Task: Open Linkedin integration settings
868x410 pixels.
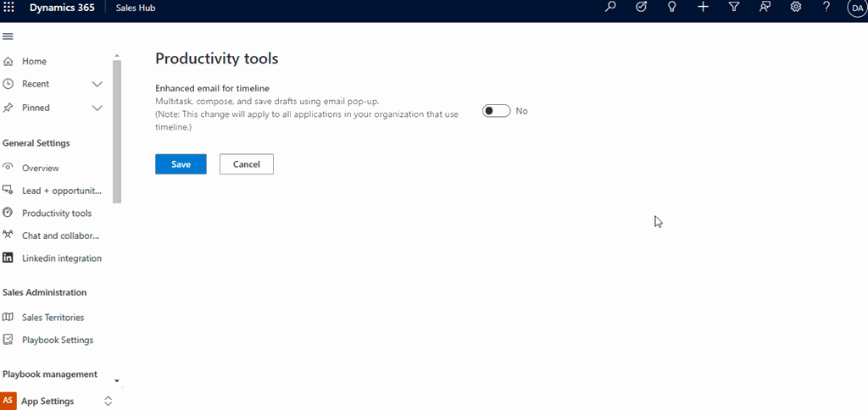Action: click(x=61, y=258)
